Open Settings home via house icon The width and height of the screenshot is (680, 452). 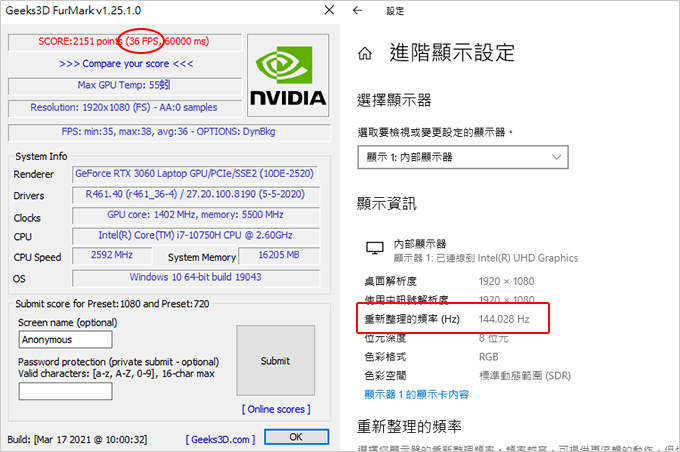(365, 53)
